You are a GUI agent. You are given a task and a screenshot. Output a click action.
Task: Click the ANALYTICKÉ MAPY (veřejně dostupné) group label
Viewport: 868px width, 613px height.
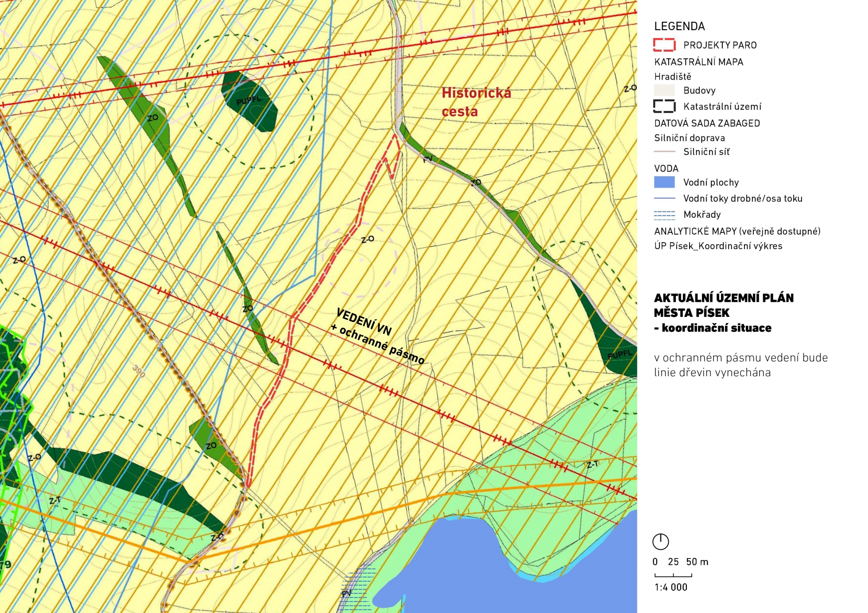point(737,231)
